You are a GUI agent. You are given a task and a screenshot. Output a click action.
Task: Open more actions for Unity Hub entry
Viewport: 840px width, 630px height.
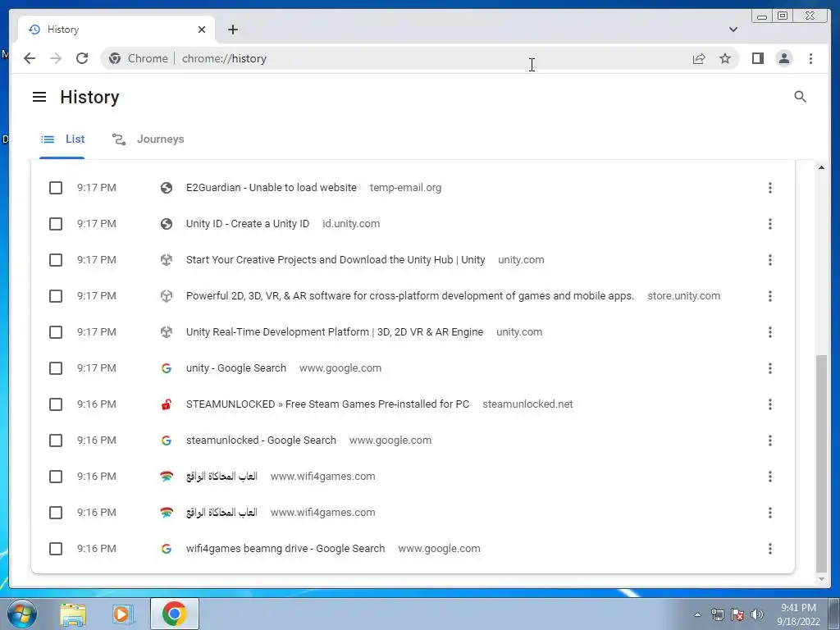(769, 260)
